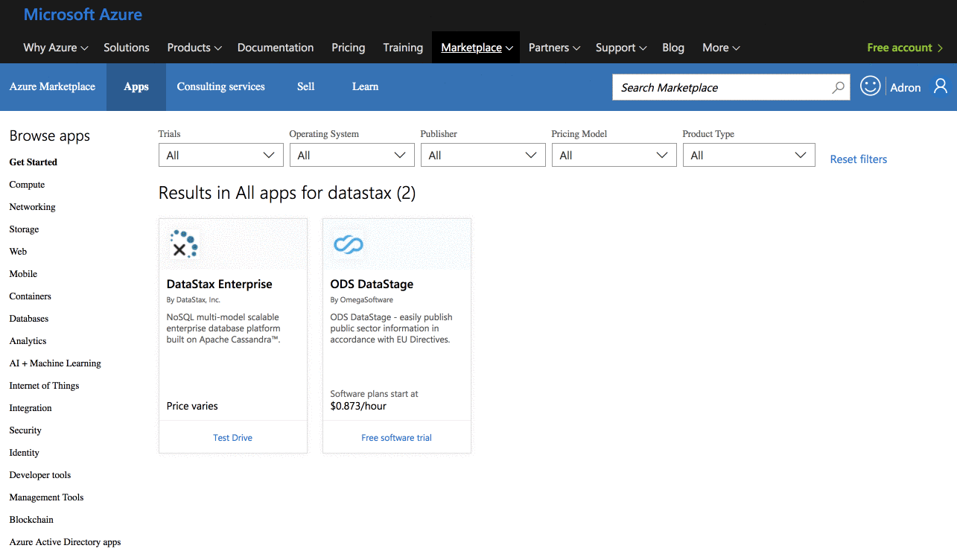Click the Microsoft Azure logo text

click(83, 14)
